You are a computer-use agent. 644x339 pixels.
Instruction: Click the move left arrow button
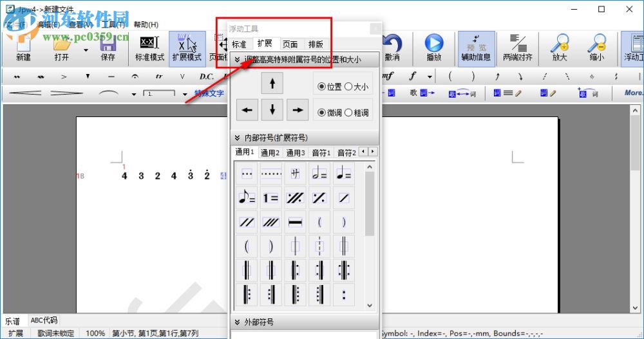click(x=247, y=109)
